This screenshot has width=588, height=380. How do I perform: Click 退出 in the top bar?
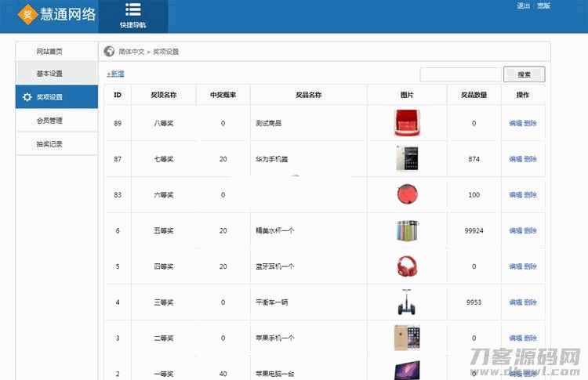click(x=523, y=6)
